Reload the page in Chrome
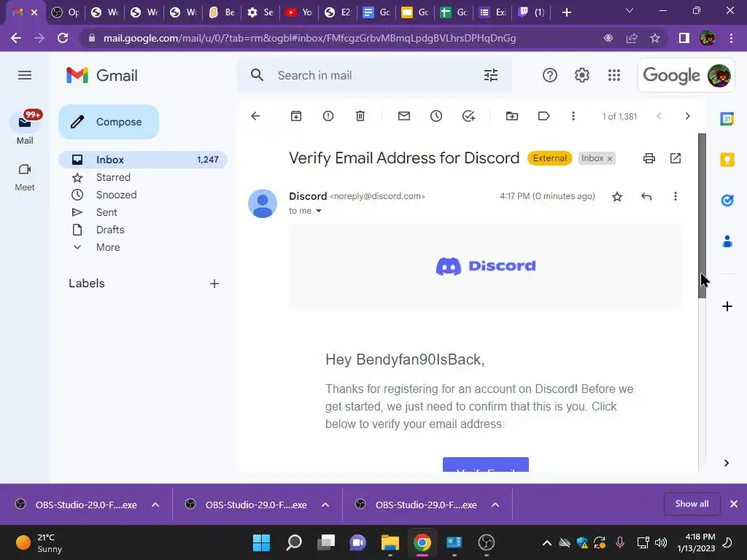Image resolution: width=747 pixels, height=560 pixels. 63,38
